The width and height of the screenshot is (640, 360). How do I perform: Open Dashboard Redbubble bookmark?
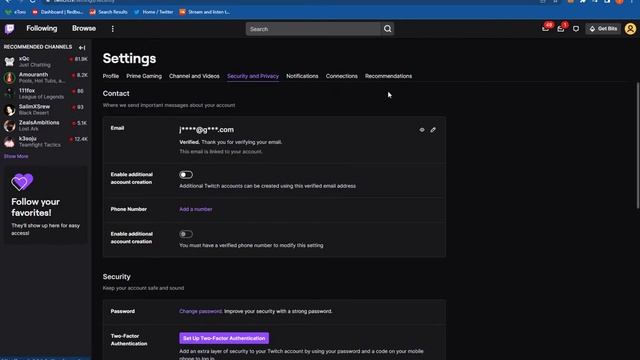click(58, 12)
